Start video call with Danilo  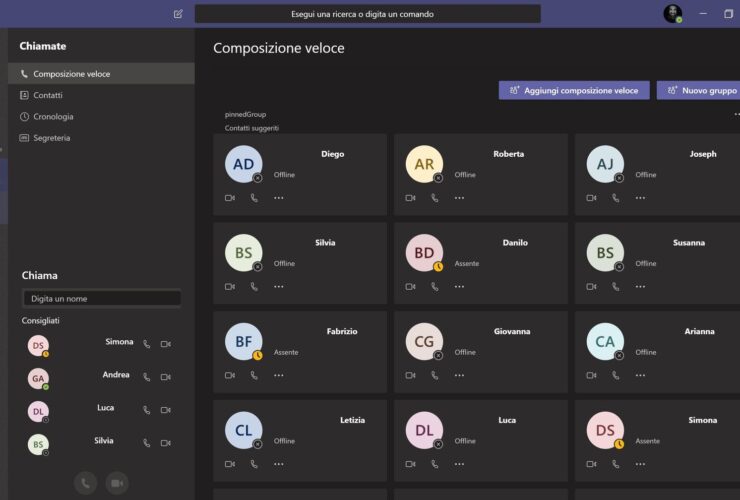(x=411, y=287)
